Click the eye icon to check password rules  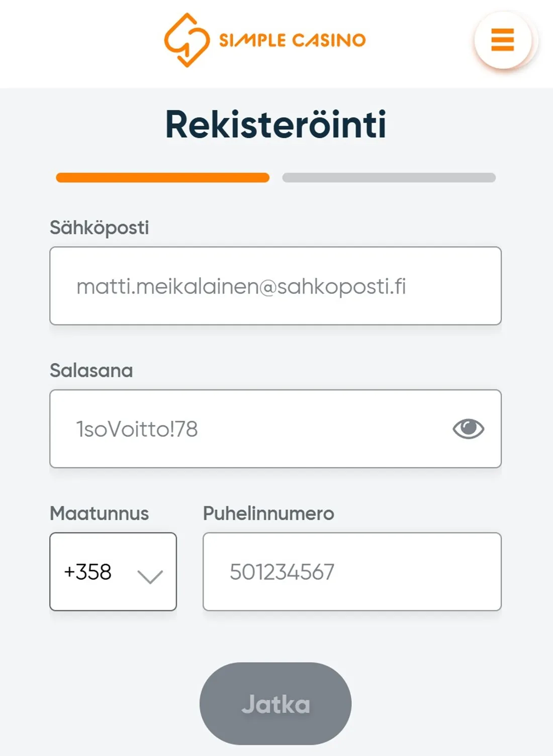(x=468, y=429)
